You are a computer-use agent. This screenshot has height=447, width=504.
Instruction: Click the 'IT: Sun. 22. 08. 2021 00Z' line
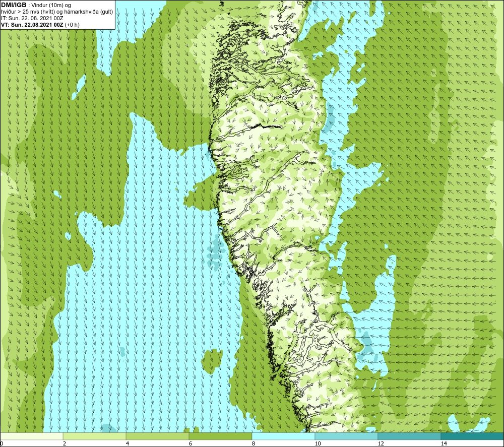click(x=32, y=18)
